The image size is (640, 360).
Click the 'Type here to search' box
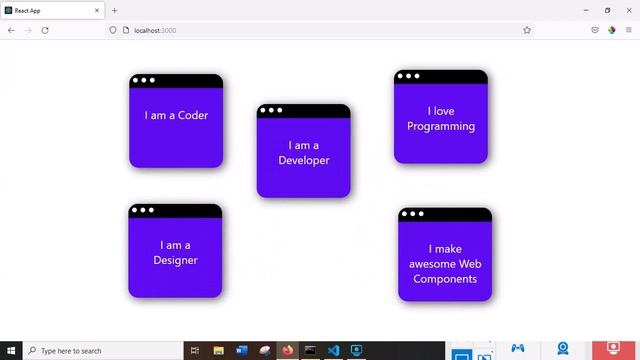tap(103, 351)
